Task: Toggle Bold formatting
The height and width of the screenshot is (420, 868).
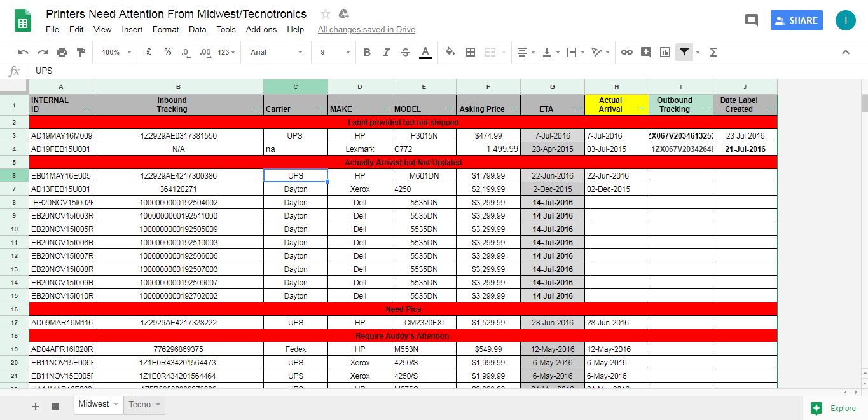Action: tap(367, 52)
